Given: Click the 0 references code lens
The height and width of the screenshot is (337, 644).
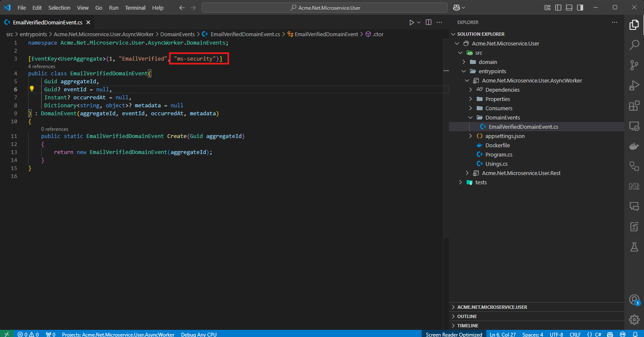Looking at the screenshot, I should click(x=55, y=129).
